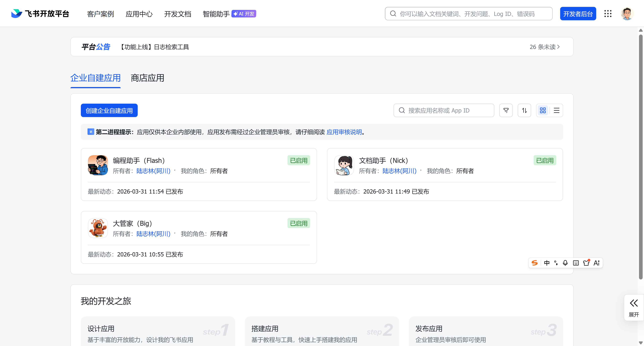
Task: Focus the top documentation search field
Action: point(469,13)
